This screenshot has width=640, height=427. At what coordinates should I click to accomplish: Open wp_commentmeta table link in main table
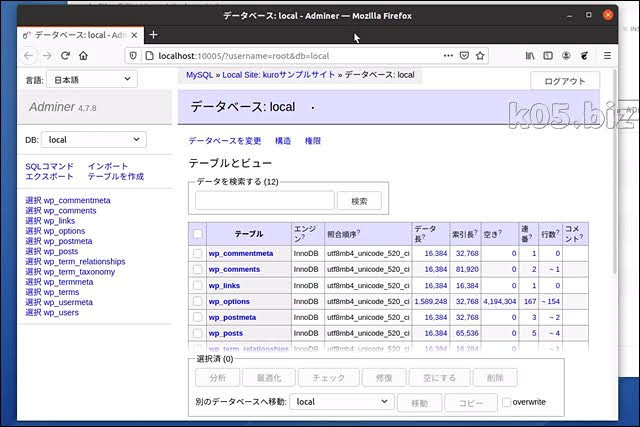point(241,254)
